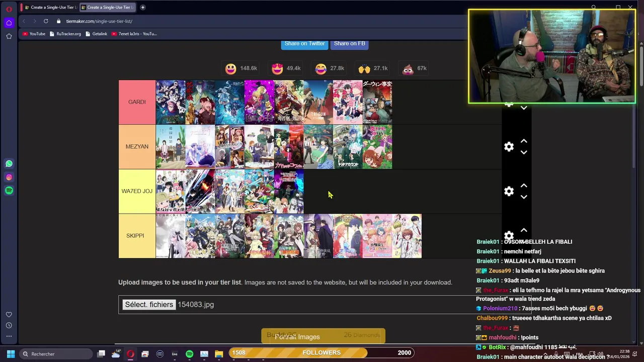Open Opera from Windows taskbar
The height and width of the screenshot is (362, 644).
pos(130,354)
